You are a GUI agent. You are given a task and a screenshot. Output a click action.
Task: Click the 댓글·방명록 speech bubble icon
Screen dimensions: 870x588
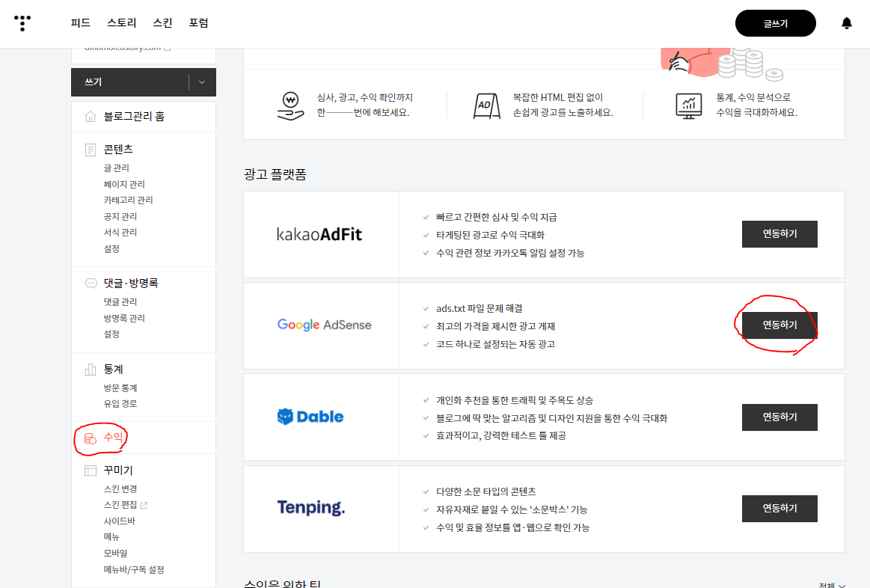(x=91, y=284)
